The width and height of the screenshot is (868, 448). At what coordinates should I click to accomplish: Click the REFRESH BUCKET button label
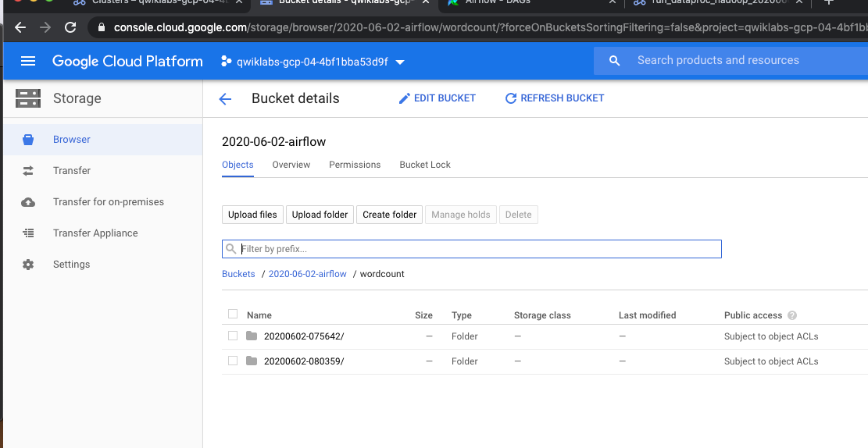[562, 98]
